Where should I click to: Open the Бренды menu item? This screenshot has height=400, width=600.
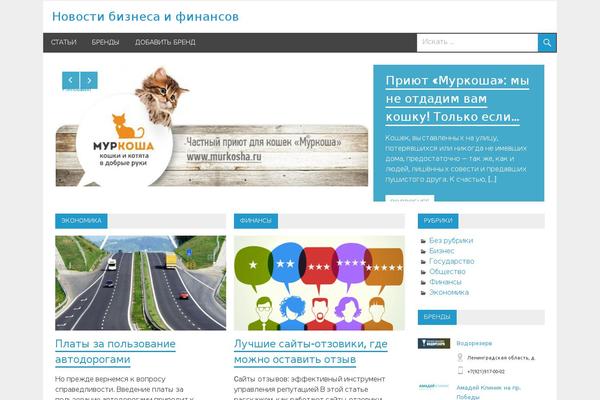click(x=105, y=42)
